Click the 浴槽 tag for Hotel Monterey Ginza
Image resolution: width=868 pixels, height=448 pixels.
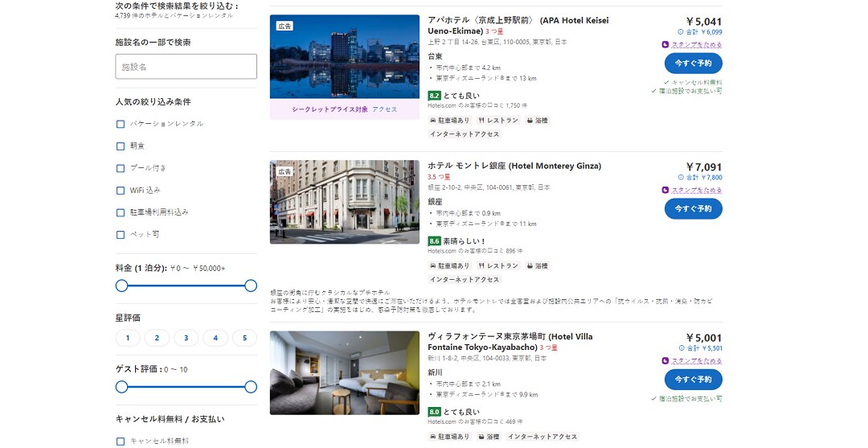pos(538,265)
